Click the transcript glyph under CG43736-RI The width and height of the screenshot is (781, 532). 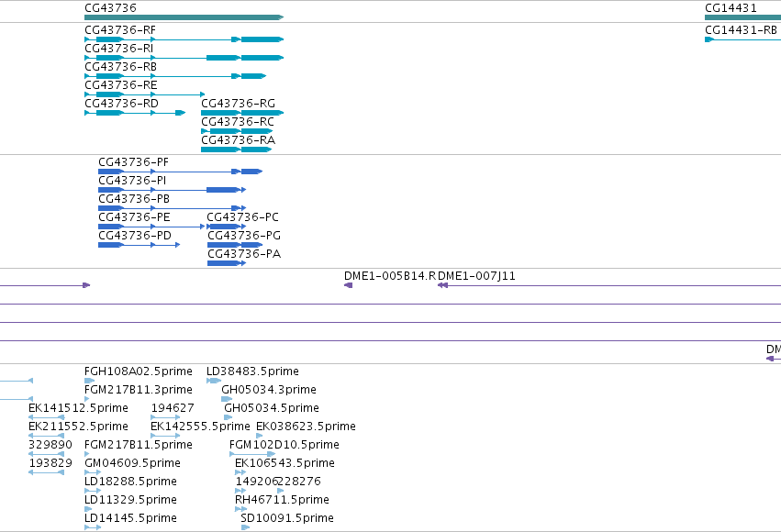click(x=184, y=58)
